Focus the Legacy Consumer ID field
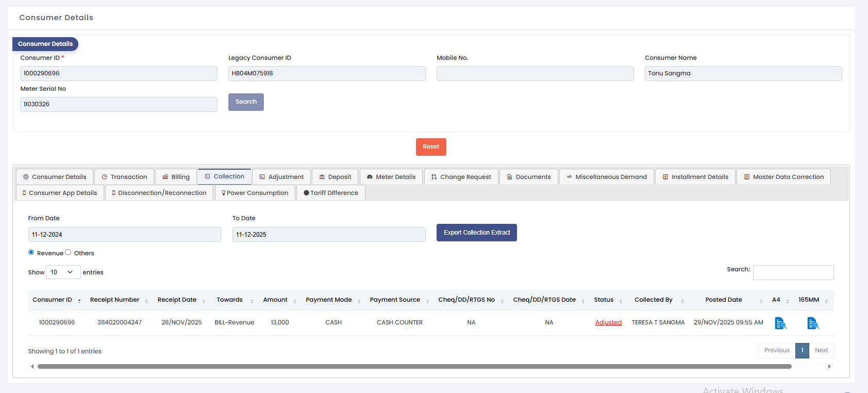Screen dimensions: 868x393 [x=327, y=73]
